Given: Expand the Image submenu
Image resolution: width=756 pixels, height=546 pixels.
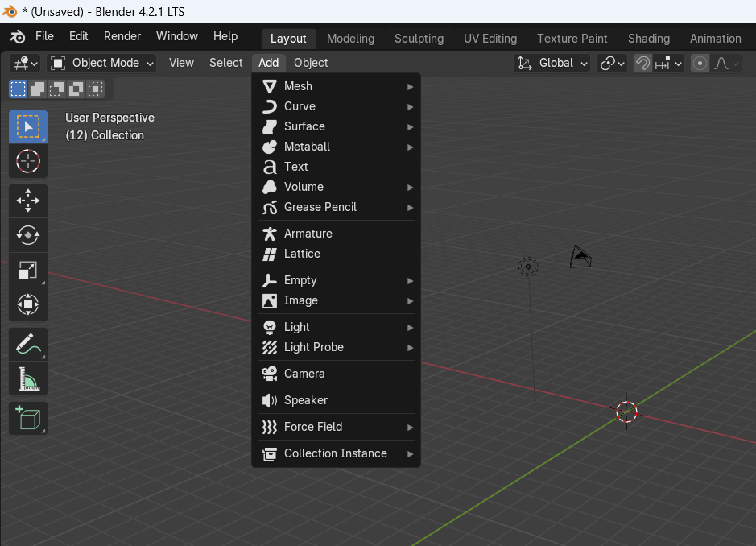Looking at the screenshot, I should (336, 301).
